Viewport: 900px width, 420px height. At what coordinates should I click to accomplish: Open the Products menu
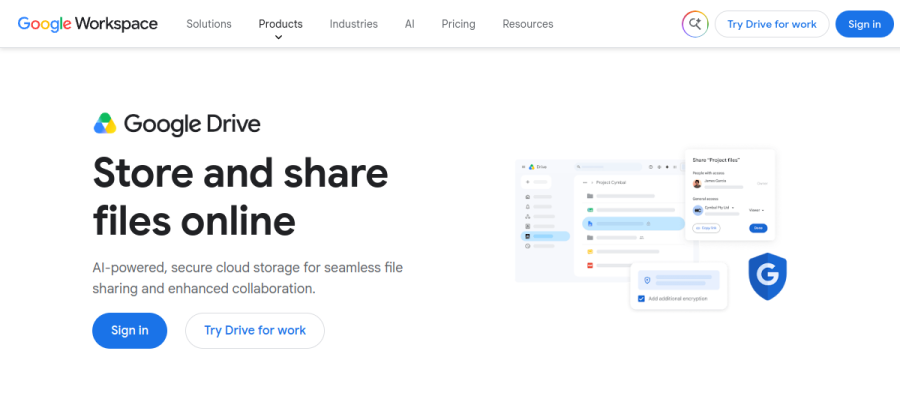(x=281, y=24)
